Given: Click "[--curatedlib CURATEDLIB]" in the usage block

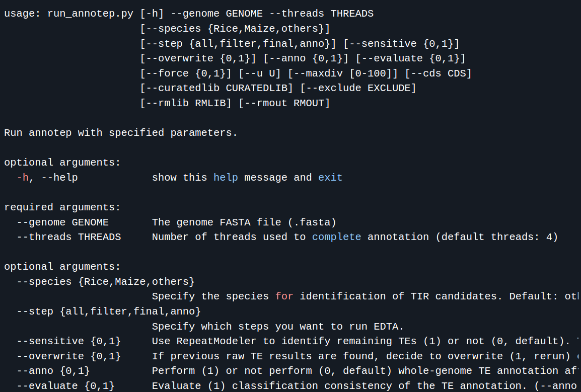Looking at the screenshot, I should coord(216,88).
